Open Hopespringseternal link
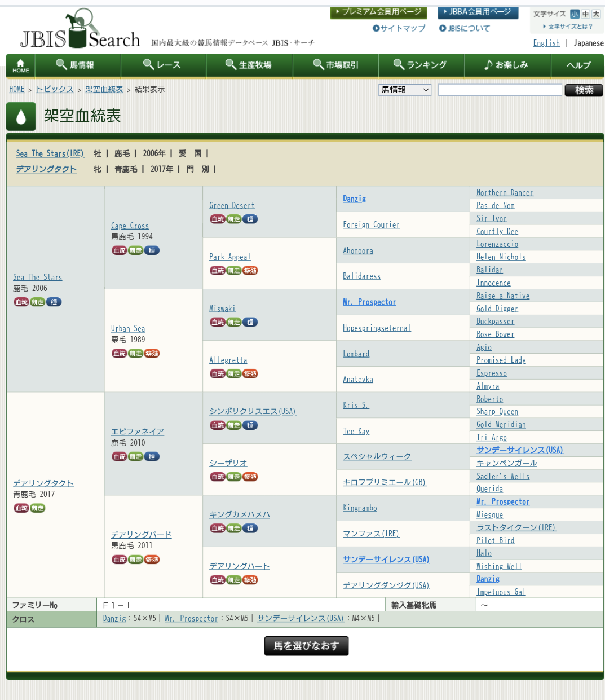This screenshot has width=605, height=700. click(x=377, y=328)
